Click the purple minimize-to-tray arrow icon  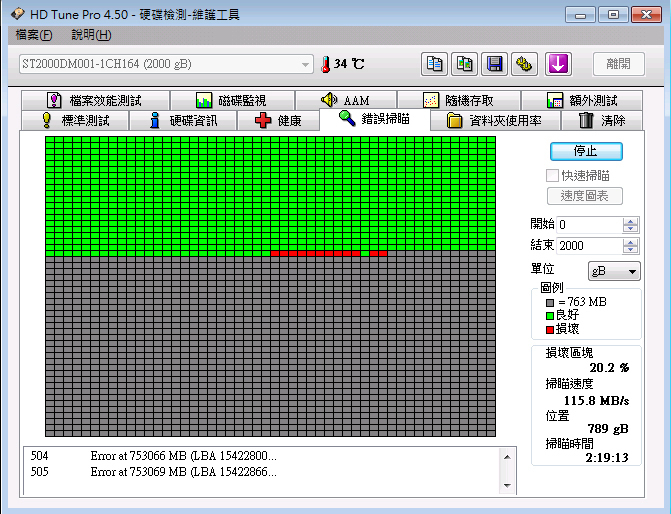(558, 64)
